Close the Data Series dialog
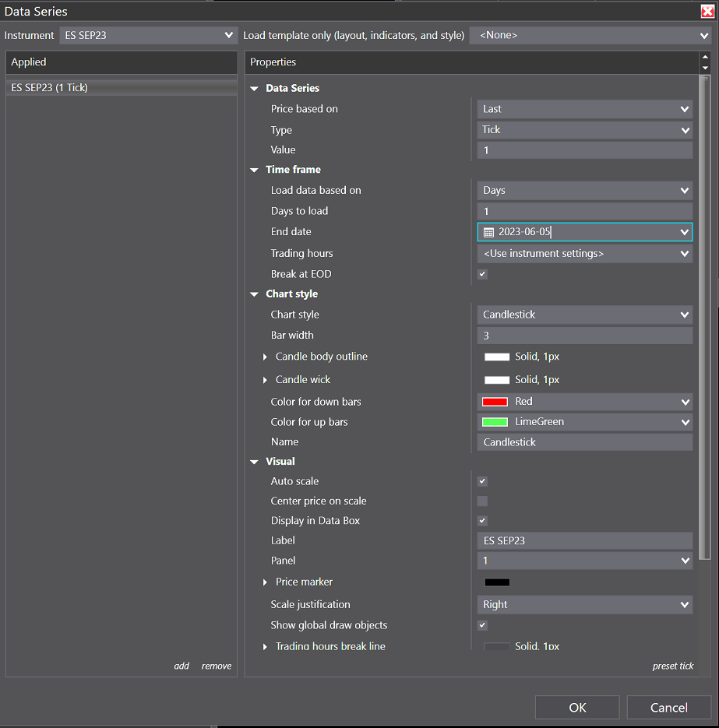The image size is (719, 728). pyautogui.click(x=707, y=11)
